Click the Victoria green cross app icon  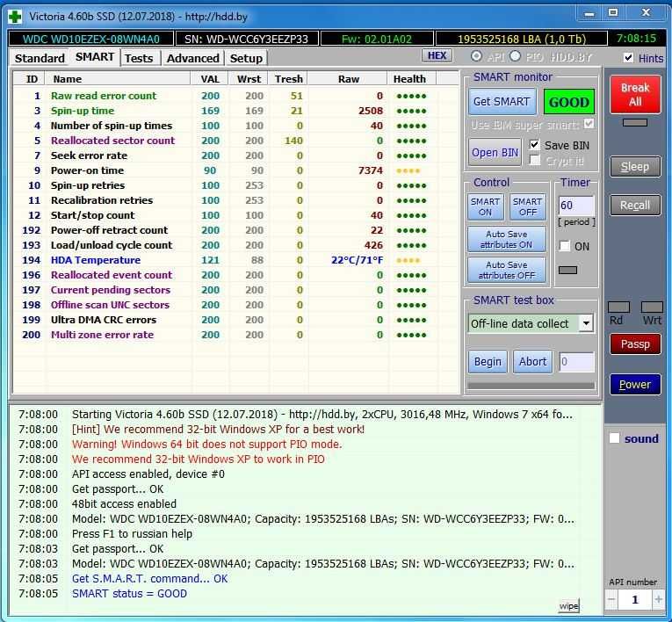[15, 17]
